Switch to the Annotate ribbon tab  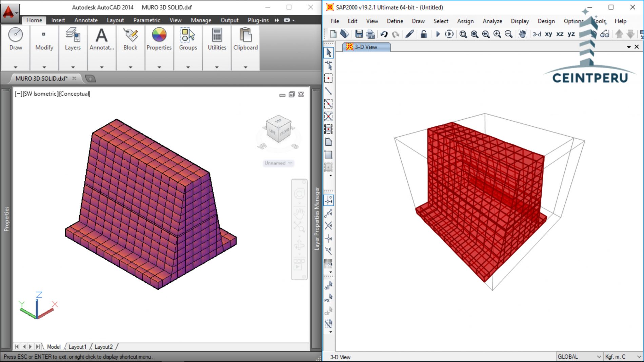(x=86, y=20)
